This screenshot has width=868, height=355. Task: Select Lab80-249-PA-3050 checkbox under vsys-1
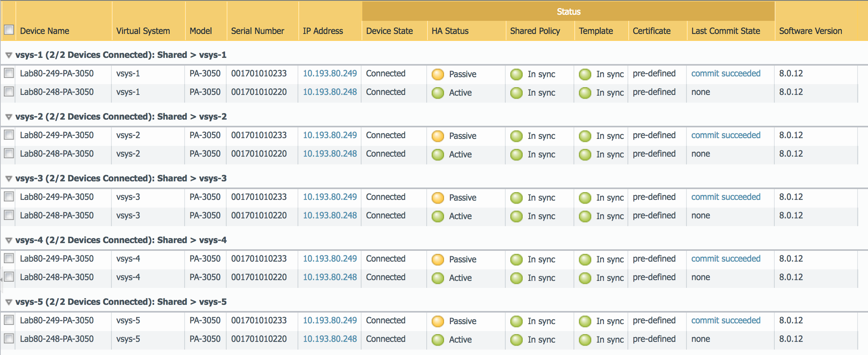pos(8,73)
